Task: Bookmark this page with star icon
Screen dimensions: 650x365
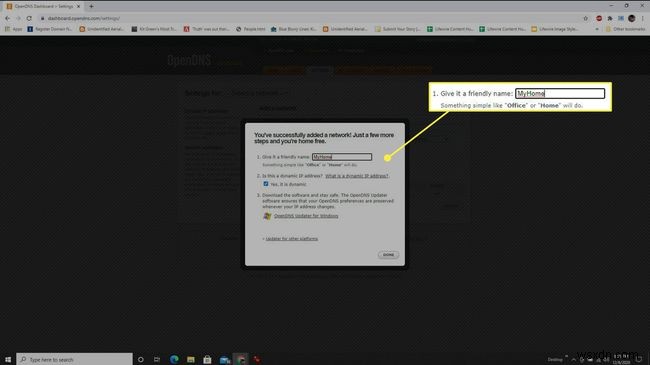Action: click(x=586, y=18)
